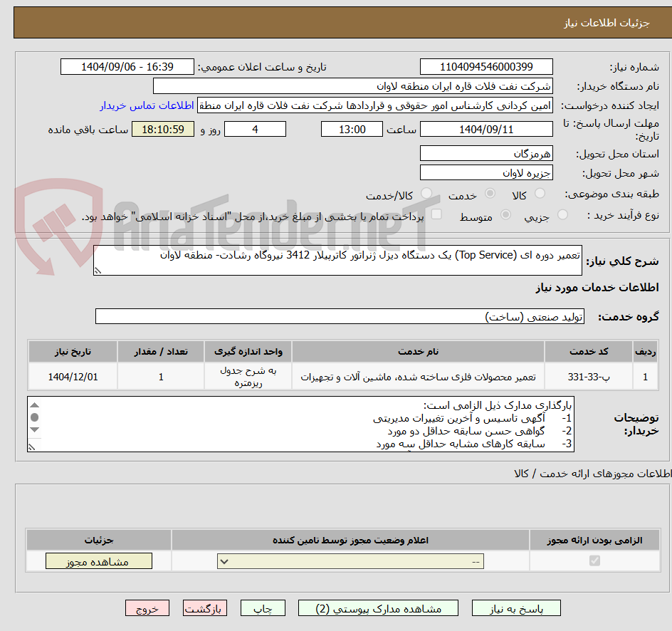Click the مشاهده مجوز button
This screenshot has height=631, width=672.
pyautogui.click(x=98, y=561)
